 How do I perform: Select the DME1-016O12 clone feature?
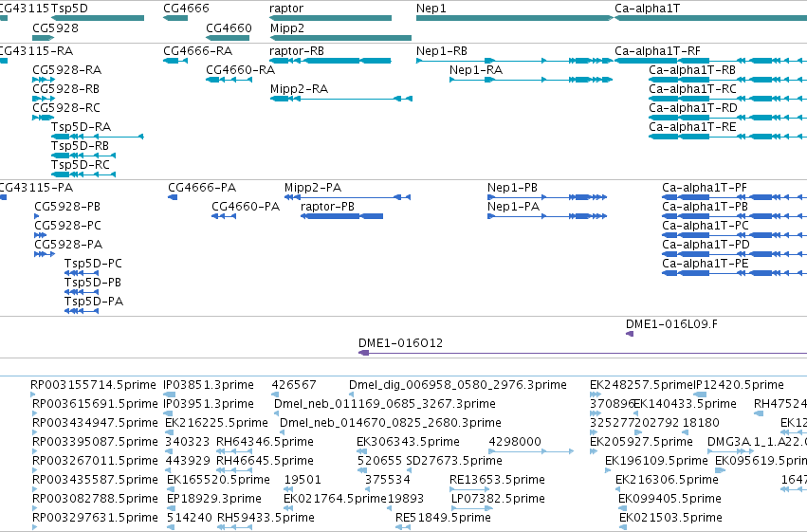(x=400, y=343)
